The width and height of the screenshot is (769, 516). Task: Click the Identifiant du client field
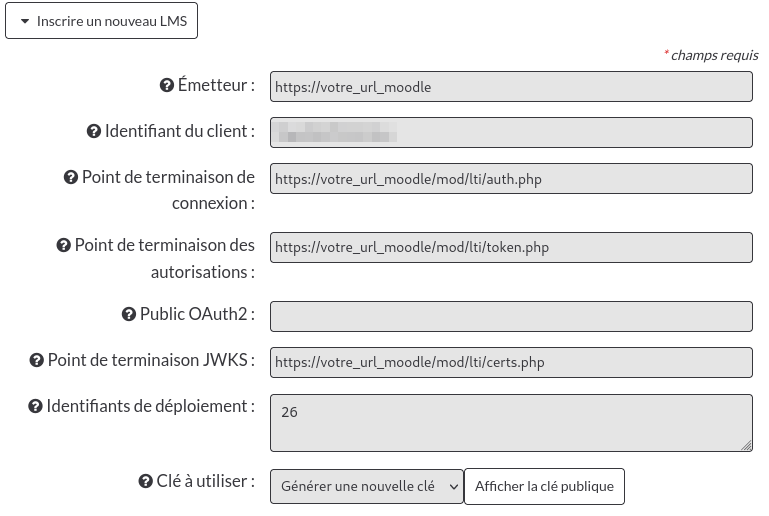(511, 132)
